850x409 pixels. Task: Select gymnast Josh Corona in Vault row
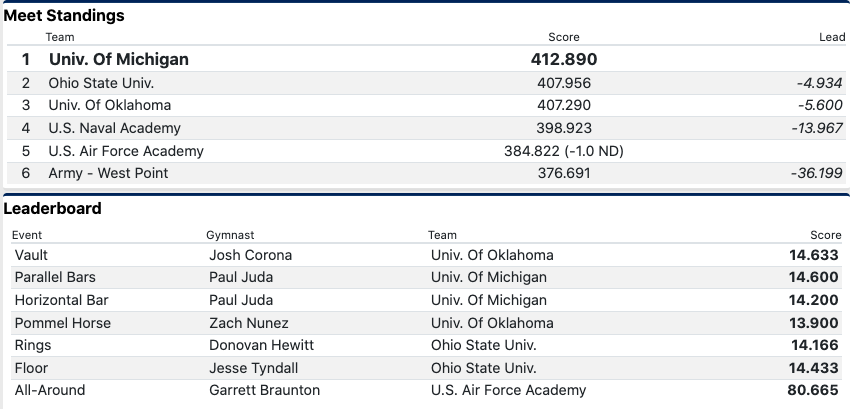click(249, 255)
